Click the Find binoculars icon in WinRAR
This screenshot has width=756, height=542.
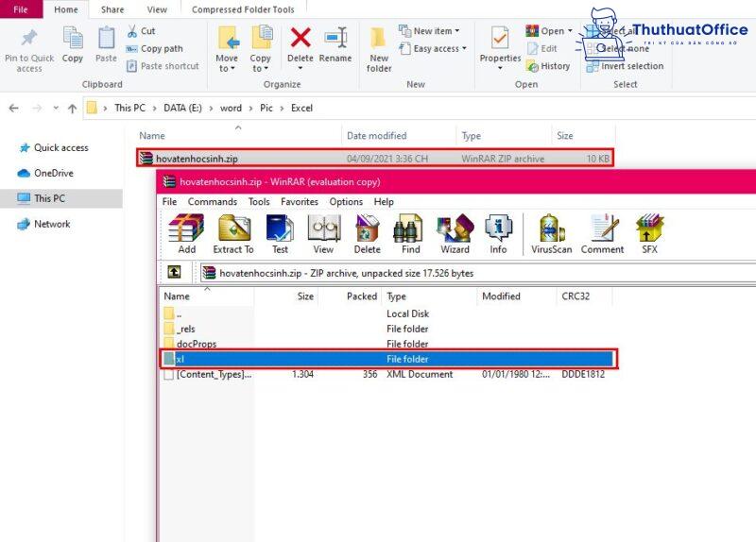pos(410,234)
